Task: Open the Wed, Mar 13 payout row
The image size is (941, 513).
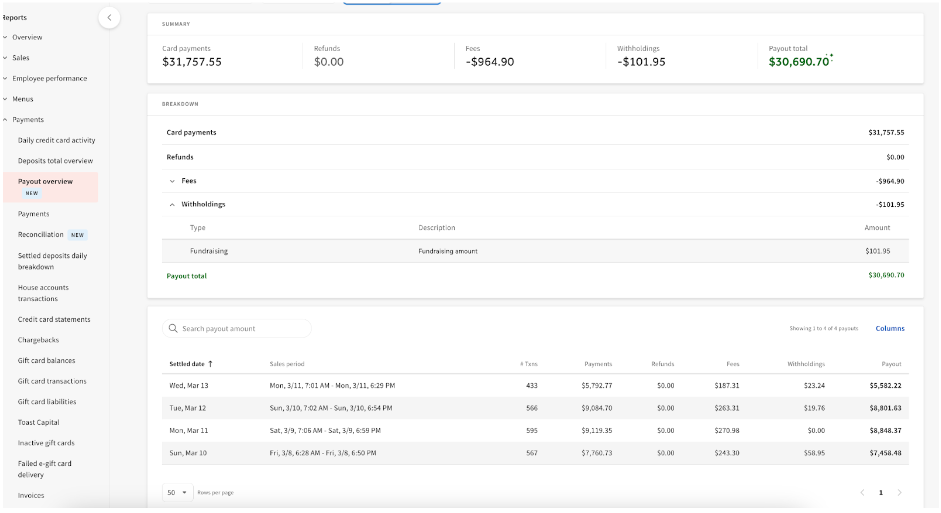Action: (x=535, y=385)
